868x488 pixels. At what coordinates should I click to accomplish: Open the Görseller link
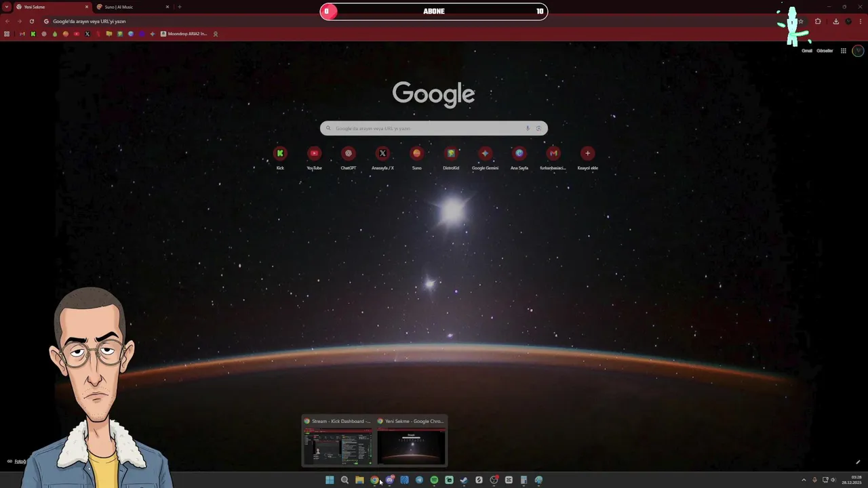[825, 51]
